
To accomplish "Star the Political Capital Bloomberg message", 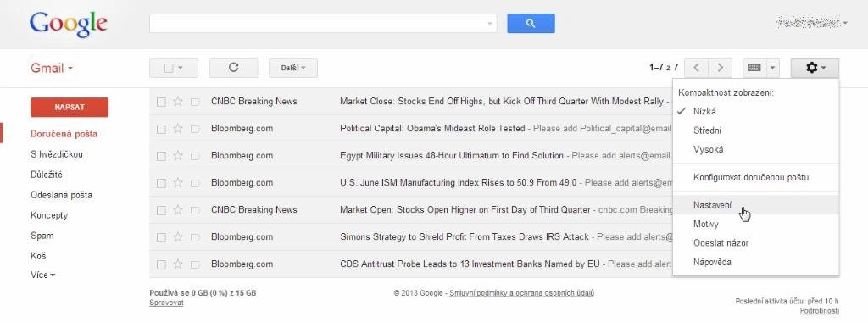I will (178, 128).
